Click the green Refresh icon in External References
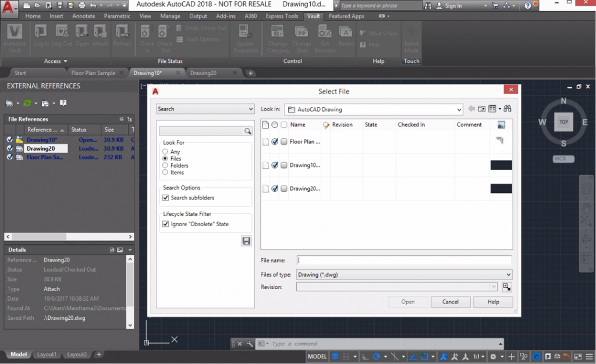The width and height of the screenshot is (596, 364). (x=27, y=103)
